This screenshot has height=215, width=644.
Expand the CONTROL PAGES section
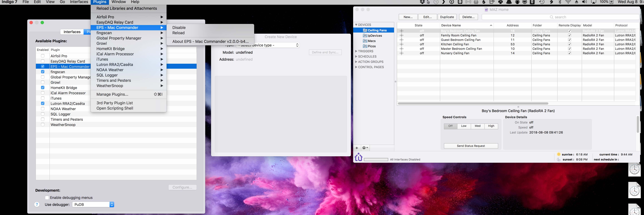coord(356,67)
